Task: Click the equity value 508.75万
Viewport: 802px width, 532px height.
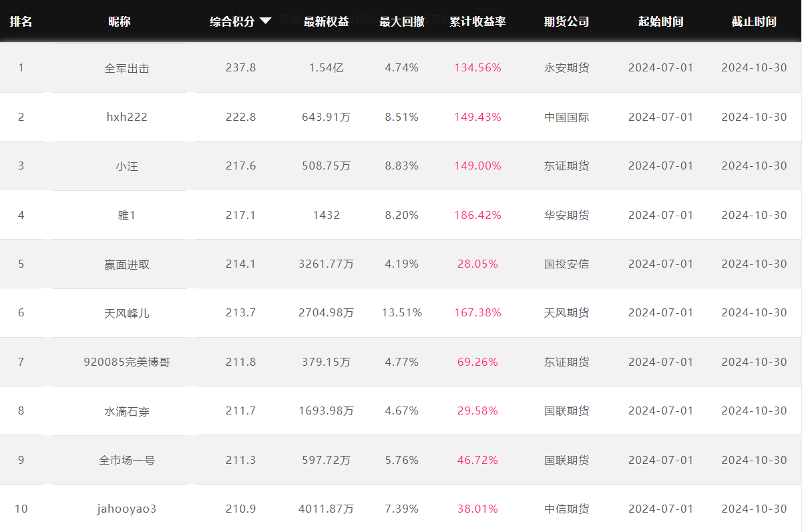Action: click(327, 166)
